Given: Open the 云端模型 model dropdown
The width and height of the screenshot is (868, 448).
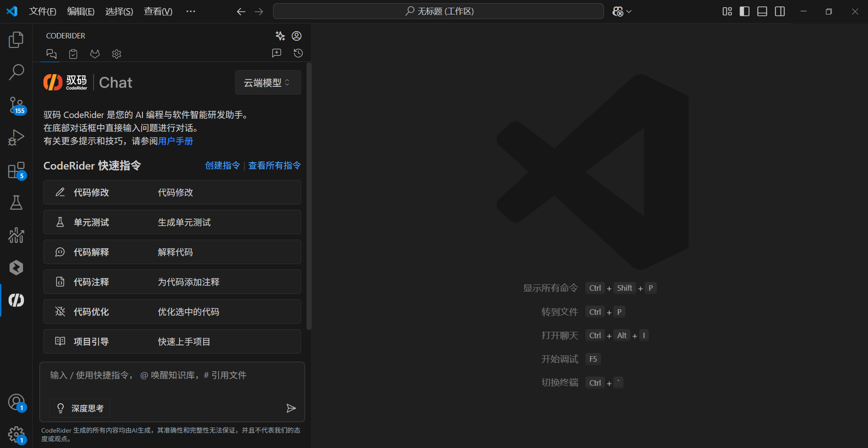Looking at the screenshot, I should tap(268, 83).
